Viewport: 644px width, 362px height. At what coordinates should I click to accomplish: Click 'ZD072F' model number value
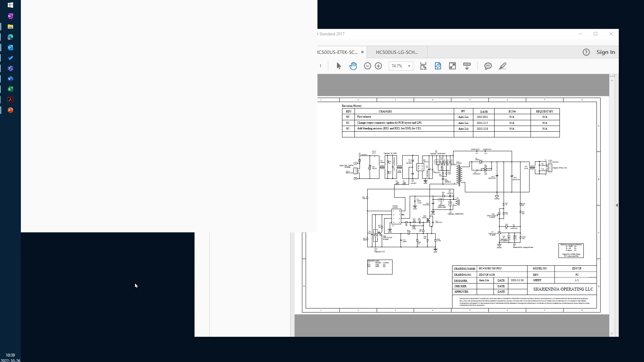[x=577, y=269]
